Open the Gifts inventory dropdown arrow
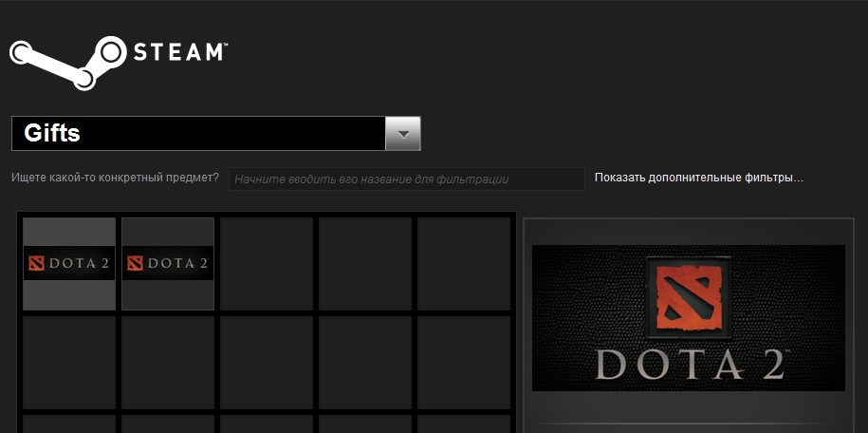The height and width of the screenshot is (433, 868). (x=403, y=134)
